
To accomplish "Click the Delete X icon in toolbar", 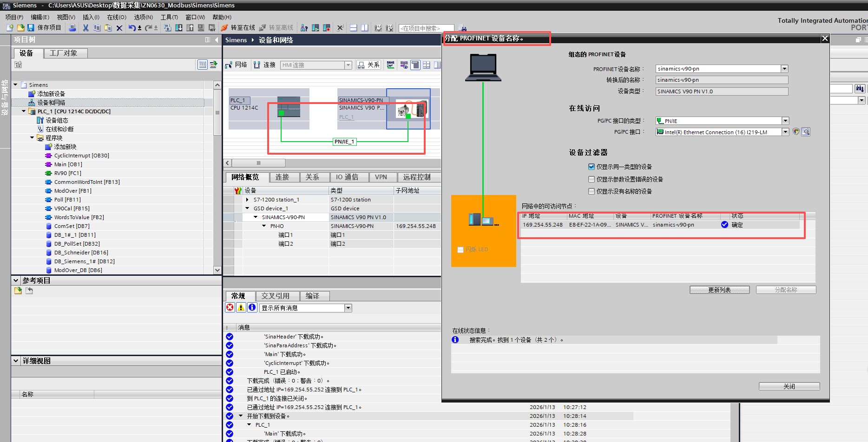I will (x=119, y=28).
